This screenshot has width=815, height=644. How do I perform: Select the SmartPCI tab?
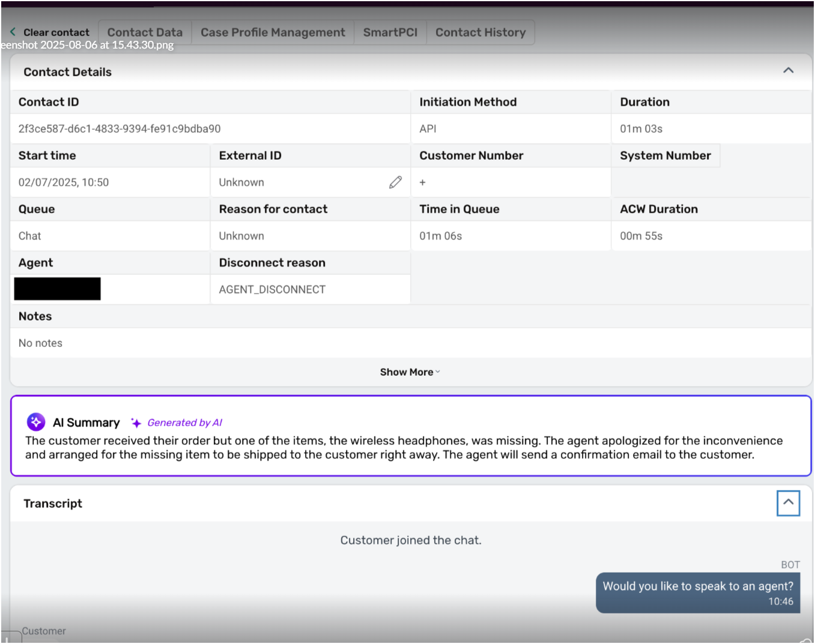[x=390, y=32]
